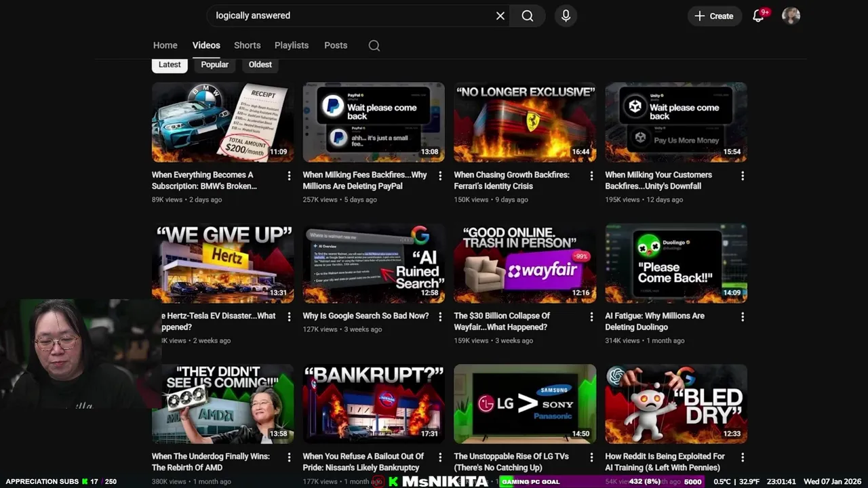This screenshot has height=488, width=868.
Task: Open the Reddit 'Bled Dry' thumbnail
Action: pyautogui.click(x=676, y=404)
